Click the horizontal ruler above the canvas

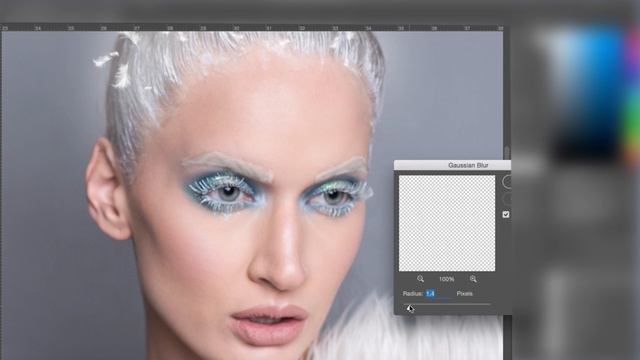[x=252, y=28]
